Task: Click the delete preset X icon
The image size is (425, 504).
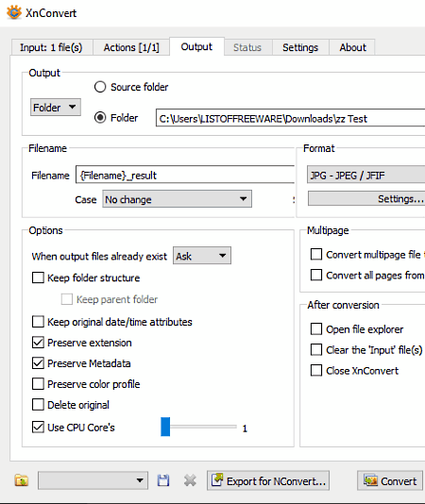Action: [x=190, y=480]
